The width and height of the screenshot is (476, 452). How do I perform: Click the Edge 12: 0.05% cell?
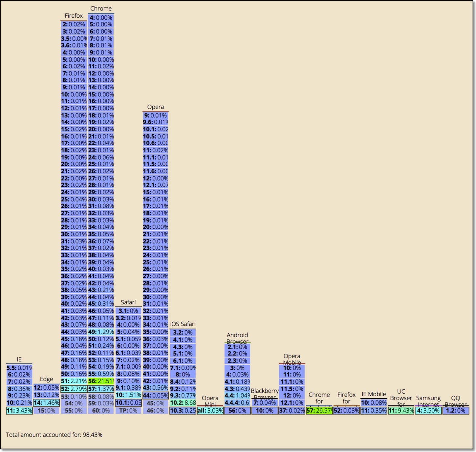point(46,388)
